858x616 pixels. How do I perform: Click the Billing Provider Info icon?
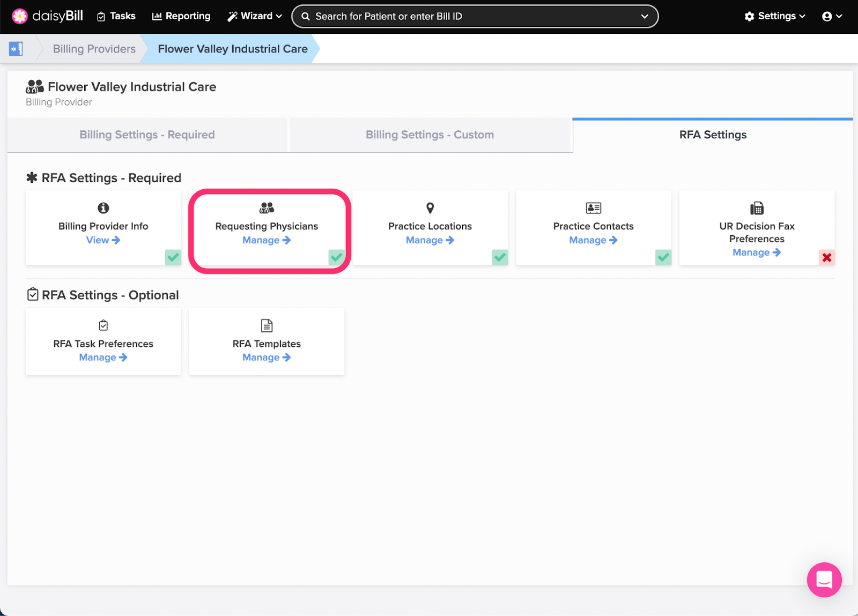tap(103, 208)
